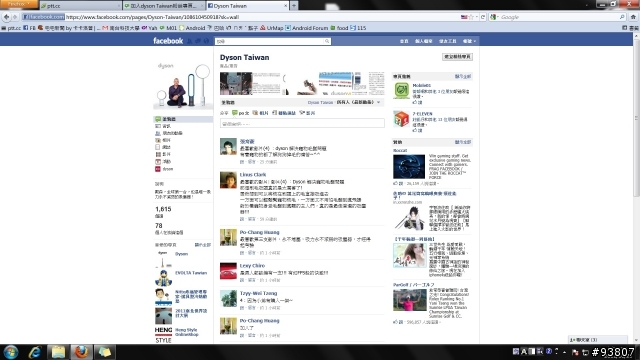Expand the wall filter dropdown arrow

(379, 102)
